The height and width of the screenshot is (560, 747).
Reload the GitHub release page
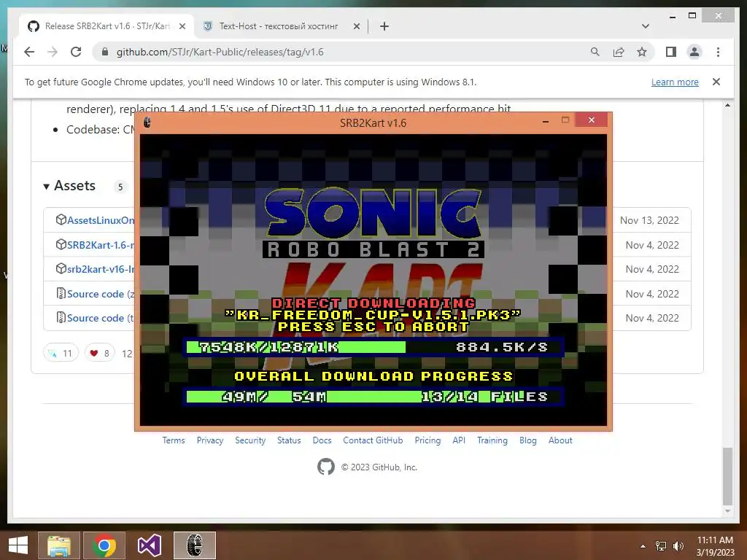point(76,52)
